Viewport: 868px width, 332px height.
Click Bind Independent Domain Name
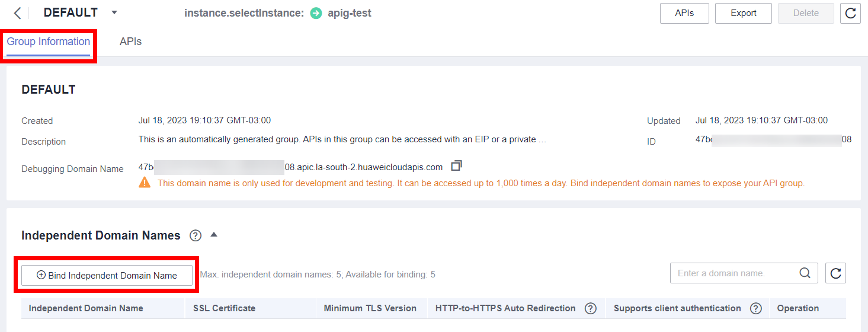coord(107,275)
